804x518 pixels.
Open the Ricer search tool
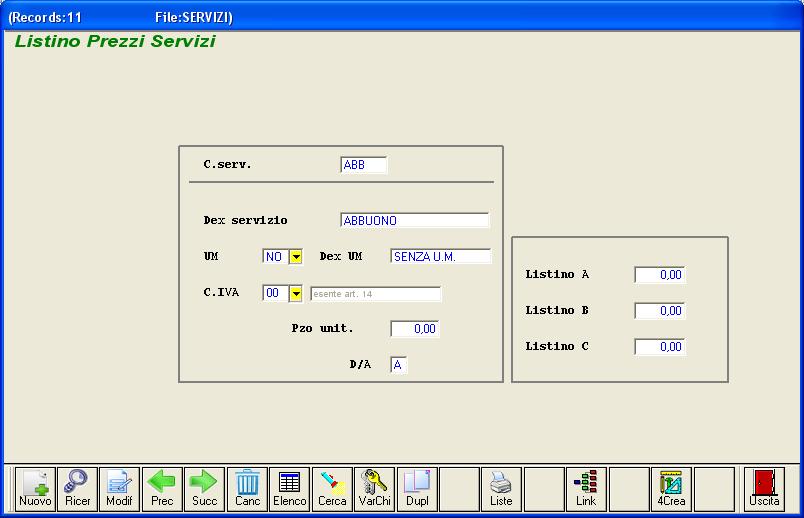tap(77, 489)
